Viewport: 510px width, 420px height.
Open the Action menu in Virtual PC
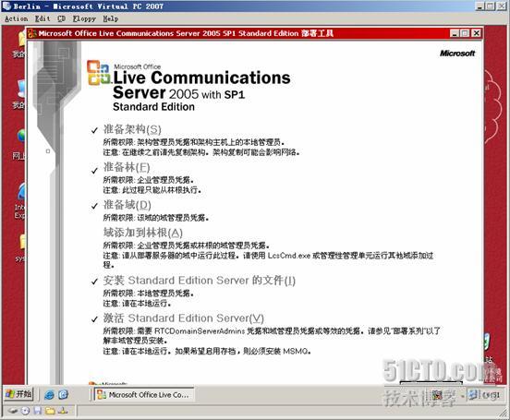pos(17,18)
